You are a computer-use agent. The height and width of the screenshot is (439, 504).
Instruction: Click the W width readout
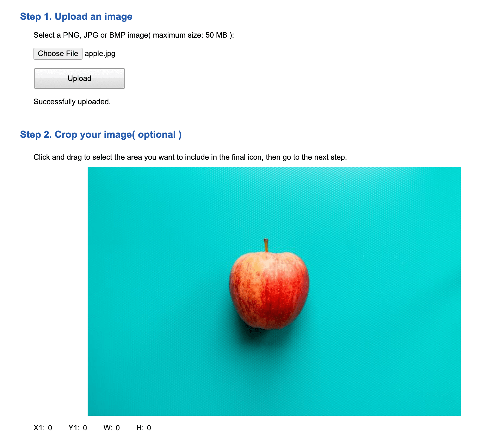pyautogui.click(x=112, y=428)
